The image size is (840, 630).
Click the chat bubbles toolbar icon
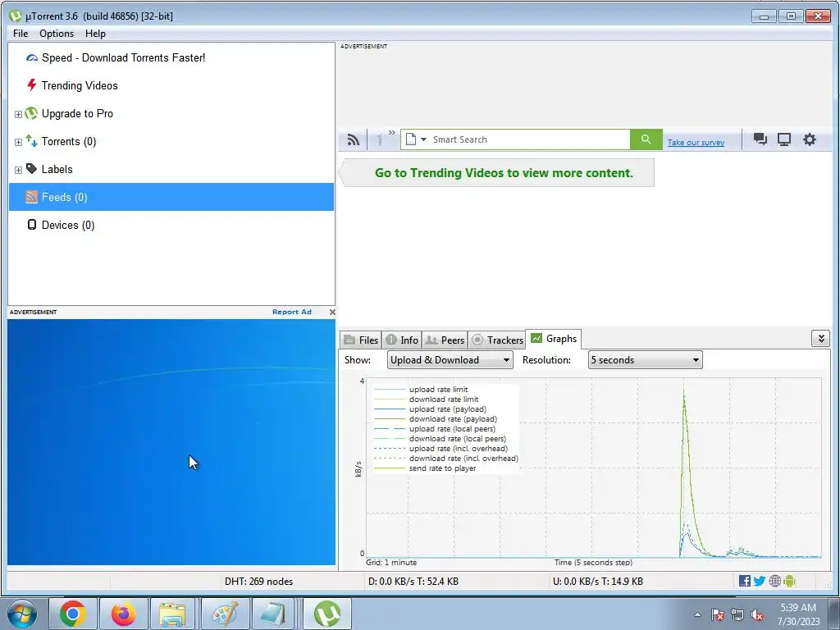(x=760, y=139)
